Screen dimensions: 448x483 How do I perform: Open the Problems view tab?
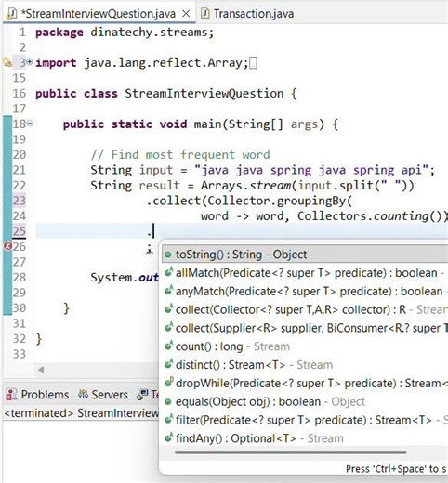(37, 395)
